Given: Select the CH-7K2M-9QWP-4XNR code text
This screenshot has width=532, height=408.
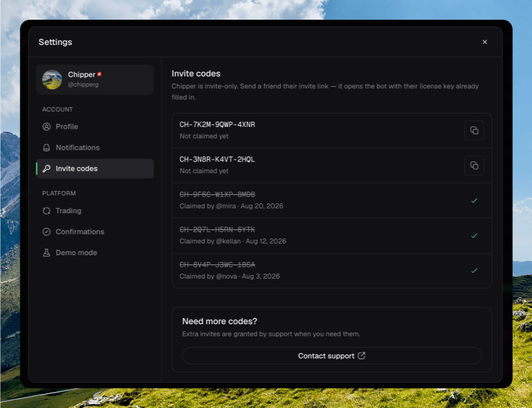Looking at the screenshot, I should [x=217, y=124].
